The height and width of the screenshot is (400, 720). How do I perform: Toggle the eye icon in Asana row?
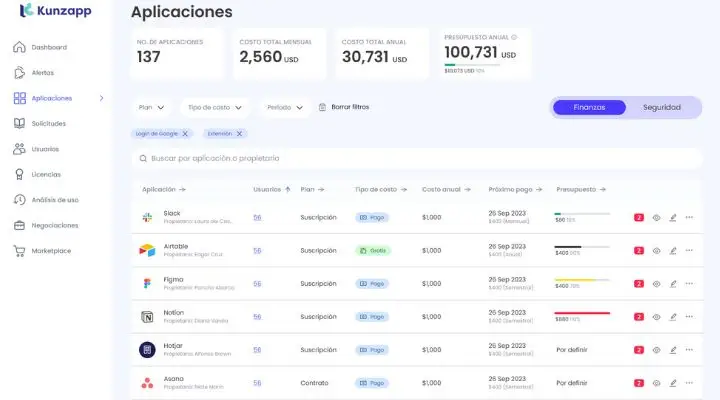(x=656, y=383)
